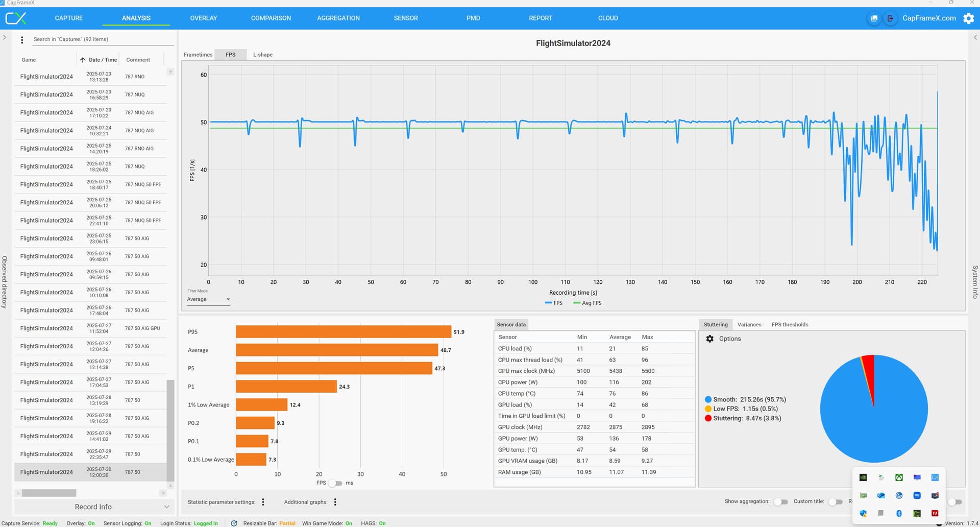Open the blue spiral tray icon
The image size is (980, 527).
tap(899, 495)
